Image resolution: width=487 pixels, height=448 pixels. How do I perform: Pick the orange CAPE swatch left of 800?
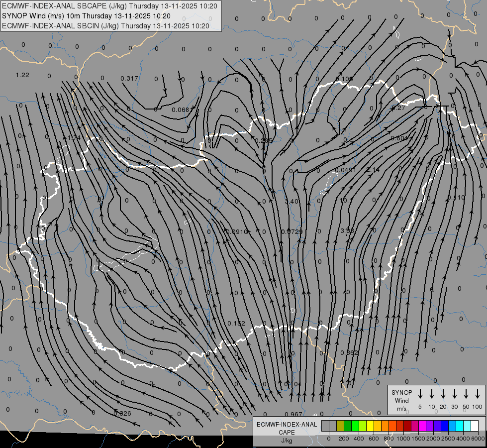(385, 426)
